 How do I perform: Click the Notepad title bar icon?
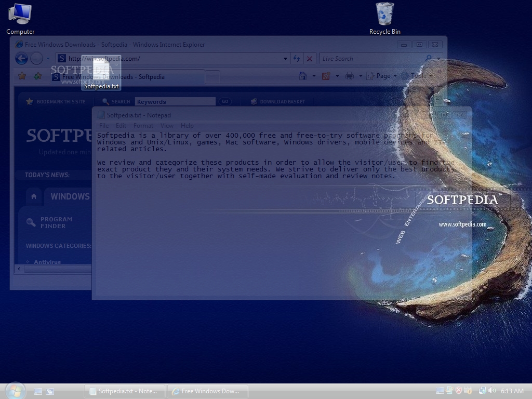point(101,115)
